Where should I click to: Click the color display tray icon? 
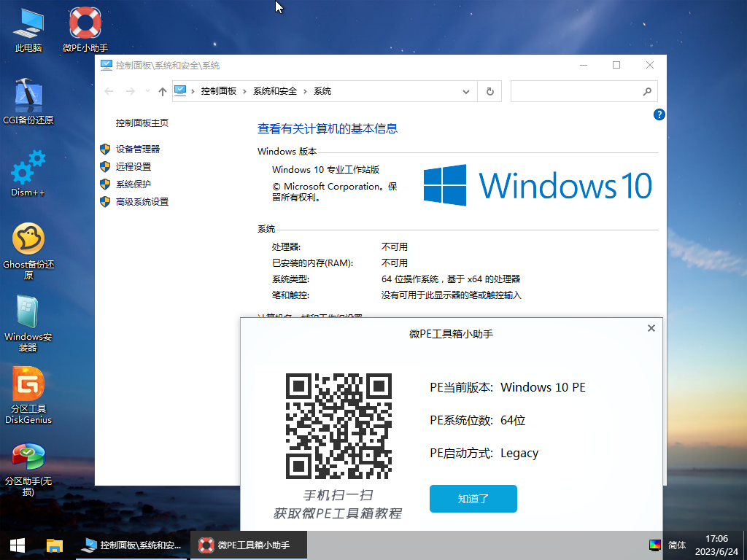point(655,545)
